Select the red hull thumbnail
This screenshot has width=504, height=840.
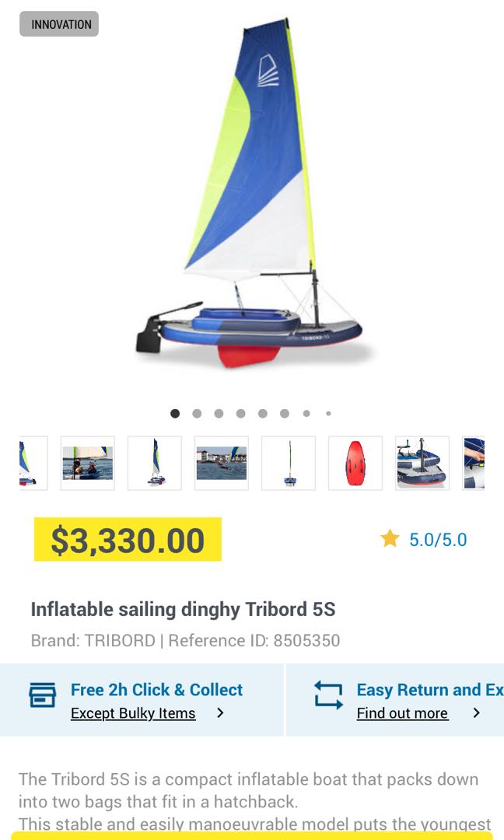tap(355, 464)
